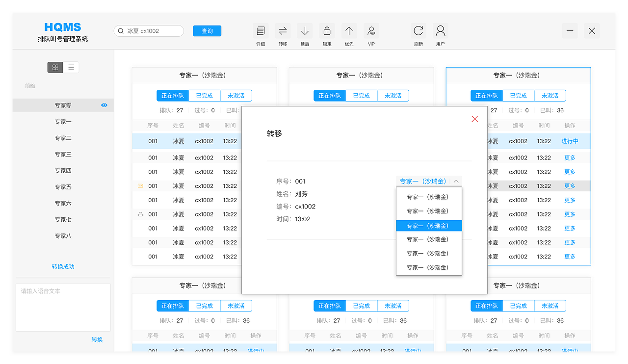Select the 转移 transfer icon
628x364 pixels.
pyautogui.click(x=283, y=30)
